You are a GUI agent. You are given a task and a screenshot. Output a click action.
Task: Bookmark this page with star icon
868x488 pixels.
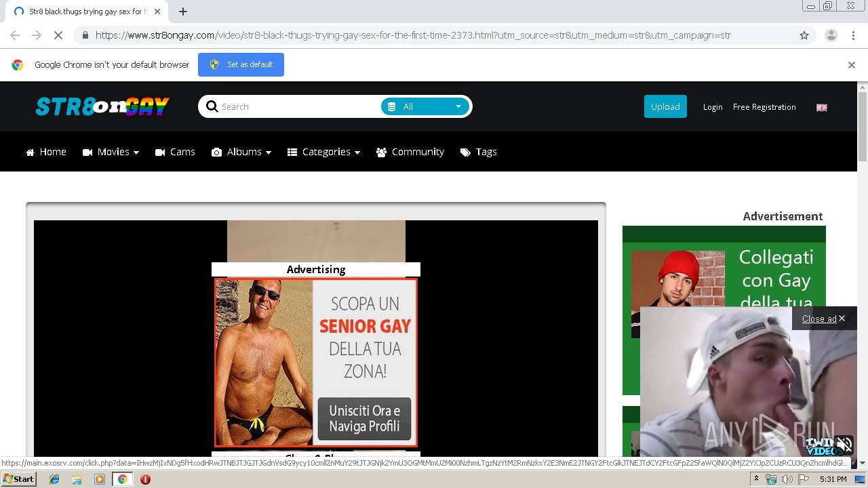click(x=804, y=35)
